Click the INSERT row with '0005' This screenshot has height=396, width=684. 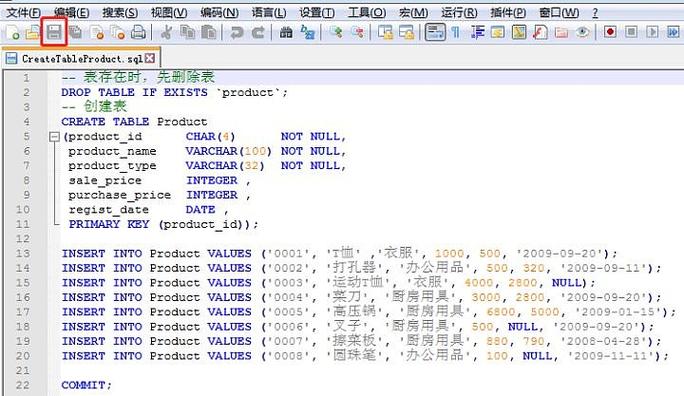click(369, 312)
